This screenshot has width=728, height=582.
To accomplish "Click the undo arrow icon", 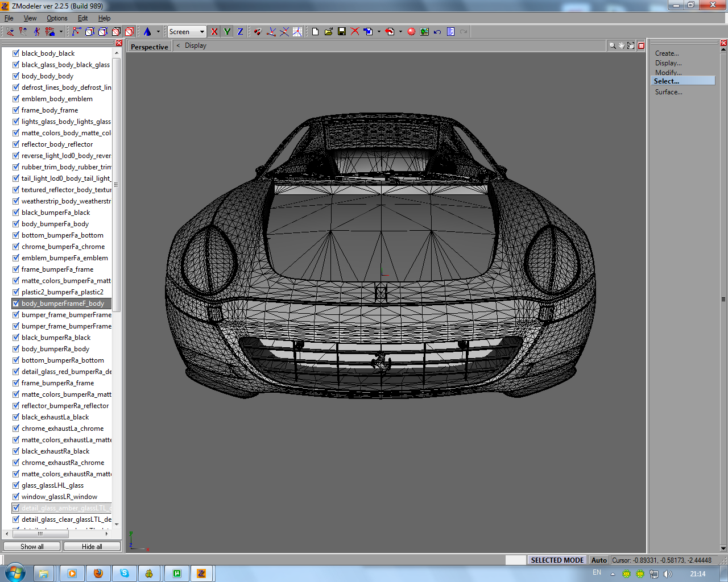I will click(x=437, y=32).
